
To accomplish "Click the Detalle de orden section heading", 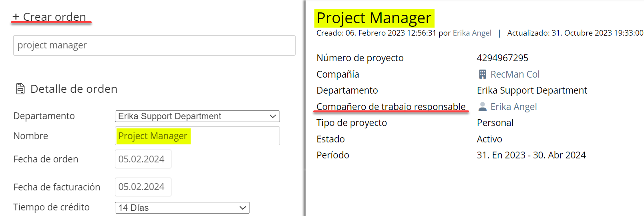I will [x=74, y=89].
